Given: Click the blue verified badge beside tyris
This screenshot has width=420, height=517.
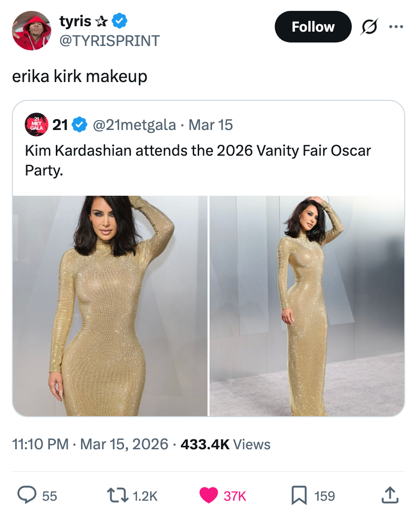Looking at the screenshot, I should coord(120,21).
